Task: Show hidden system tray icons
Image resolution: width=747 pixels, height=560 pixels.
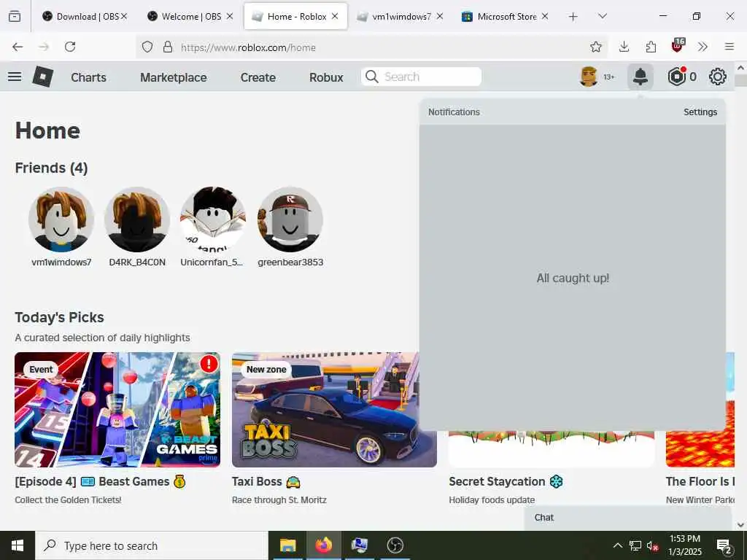Action: coord(617,545)
